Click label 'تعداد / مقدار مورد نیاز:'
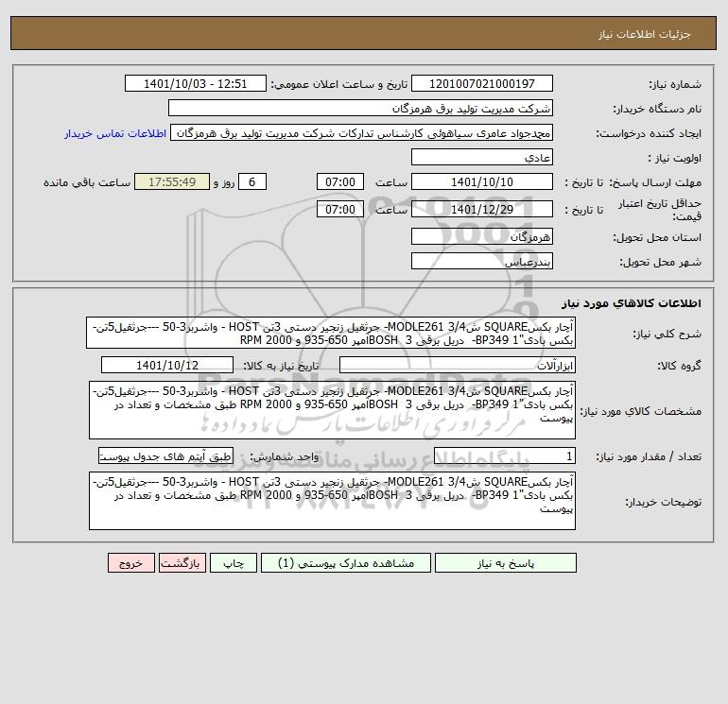This screenshot has width=728, height=704. 649,456
